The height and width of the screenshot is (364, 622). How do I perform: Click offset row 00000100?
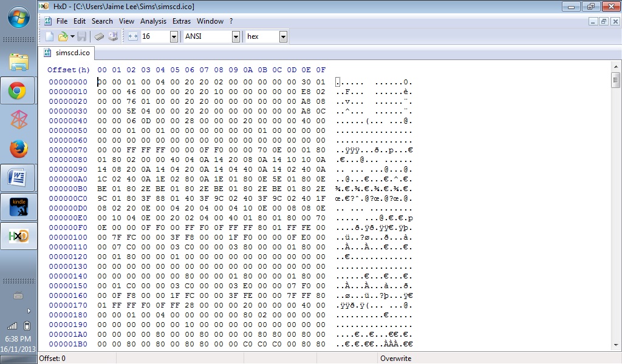tap(68, 237)
